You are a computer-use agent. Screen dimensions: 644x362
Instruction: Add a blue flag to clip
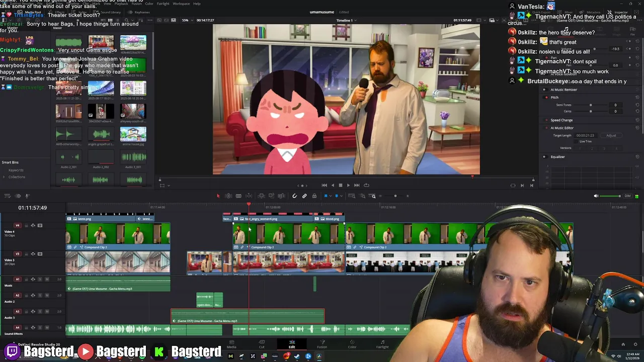pyautogui.click(x=326, y=196)
